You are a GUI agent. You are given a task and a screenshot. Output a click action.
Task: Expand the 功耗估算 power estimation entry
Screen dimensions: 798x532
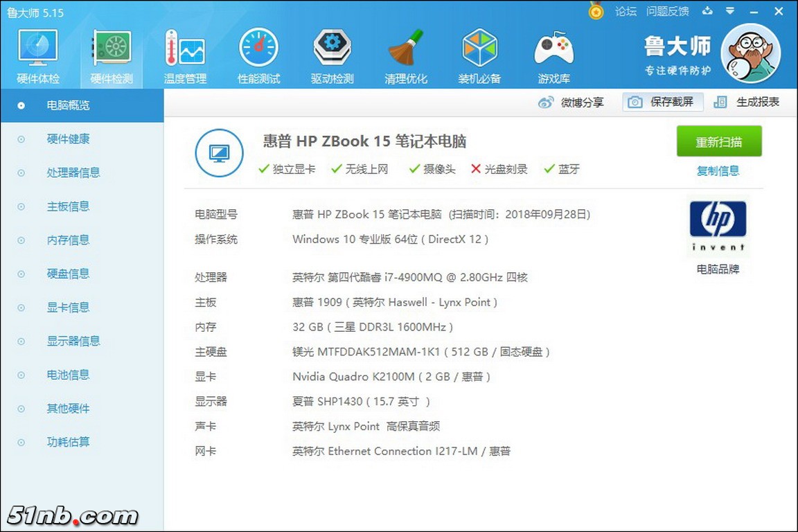67,441
